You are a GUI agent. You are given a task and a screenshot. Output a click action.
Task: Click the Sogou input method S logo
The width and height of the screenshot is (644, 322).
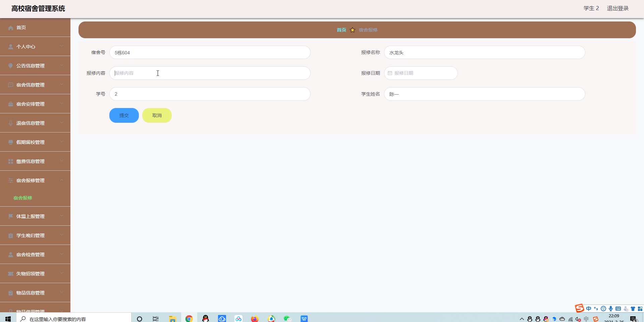[x=579, y=308]
